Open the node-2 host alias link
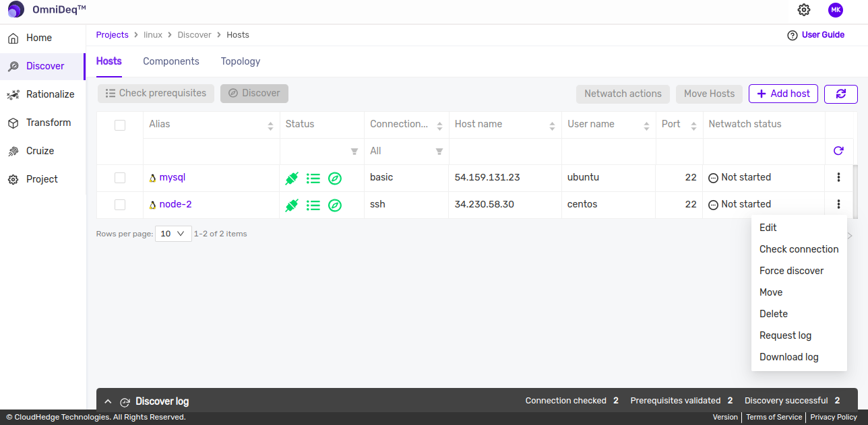This screenshot has height=425, width=868. pos(175,205)
